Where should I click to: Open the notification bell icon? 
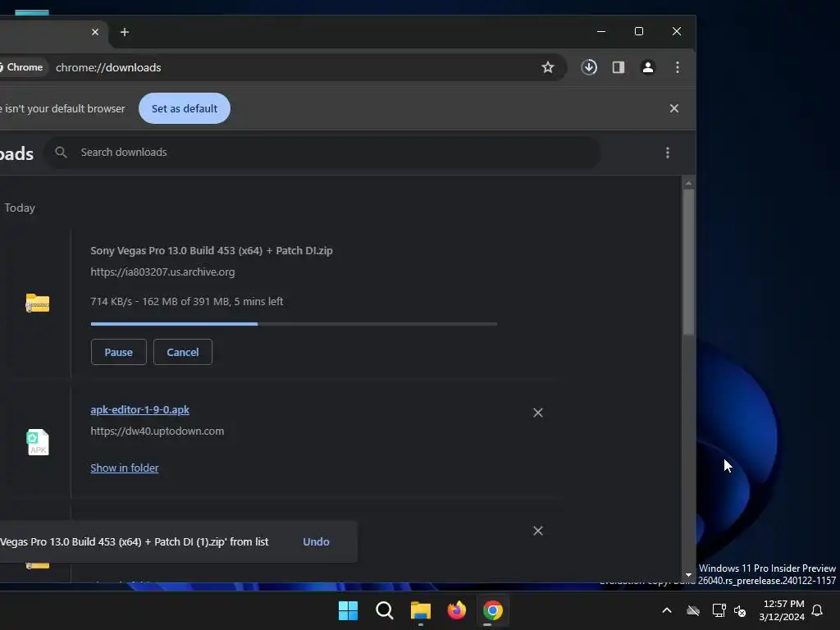pyautogui.click(x=817, y=610)
